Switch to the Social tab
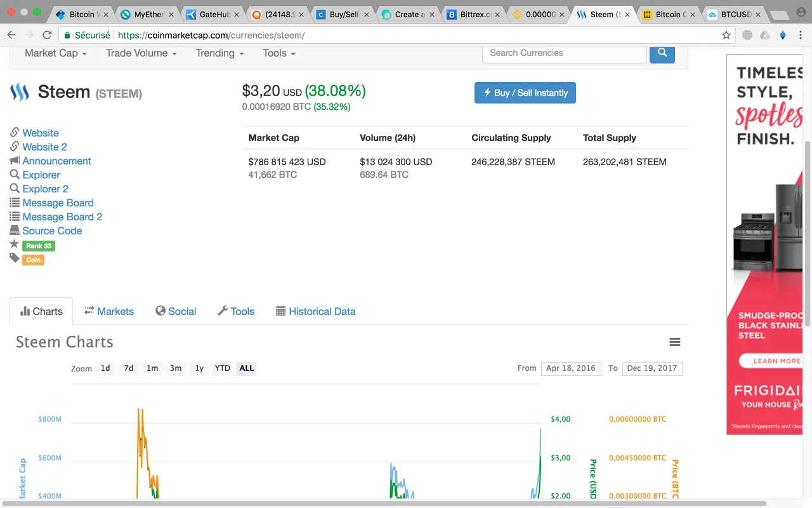This screenshot has height=508, width=812. (176, 311)
